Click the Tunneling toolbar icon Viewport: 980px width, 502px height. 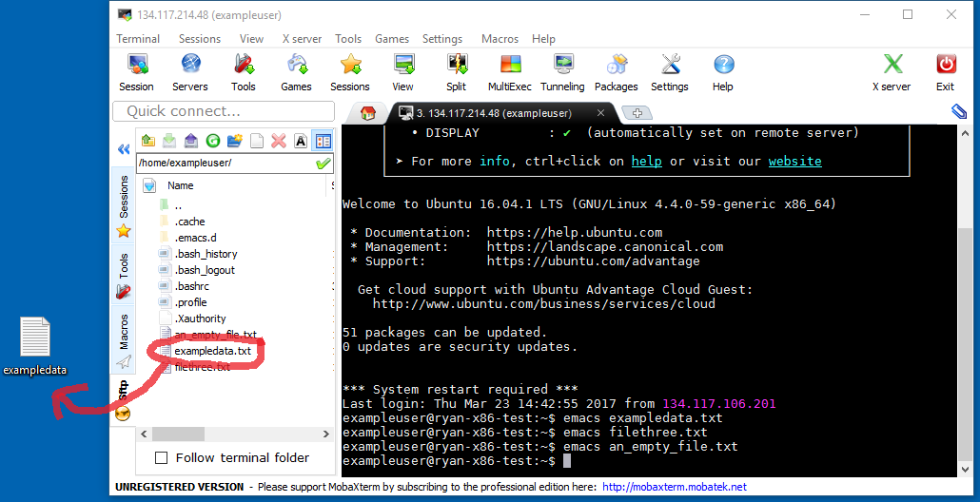[562, 72]
